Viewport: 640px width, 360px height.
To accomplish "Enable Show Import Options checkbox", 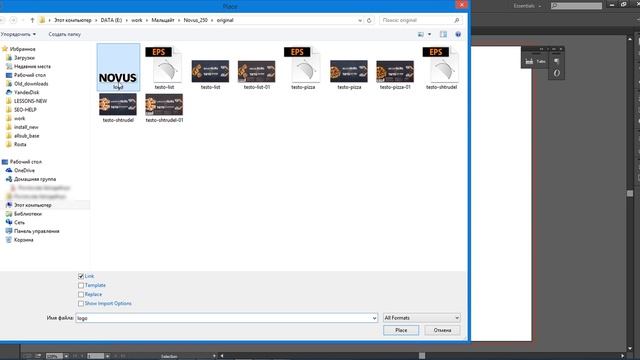I will coord(81,304).
